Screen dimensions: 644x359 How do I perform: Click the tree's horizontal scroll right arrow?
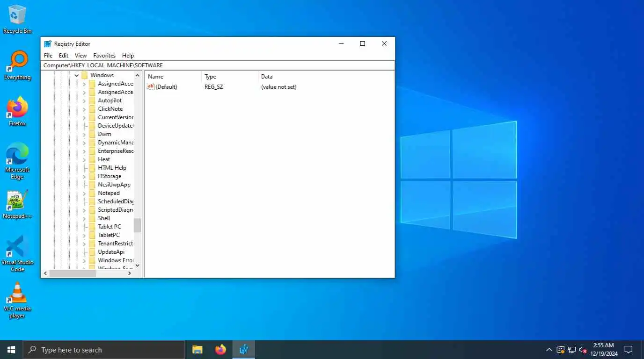point(130,273)
